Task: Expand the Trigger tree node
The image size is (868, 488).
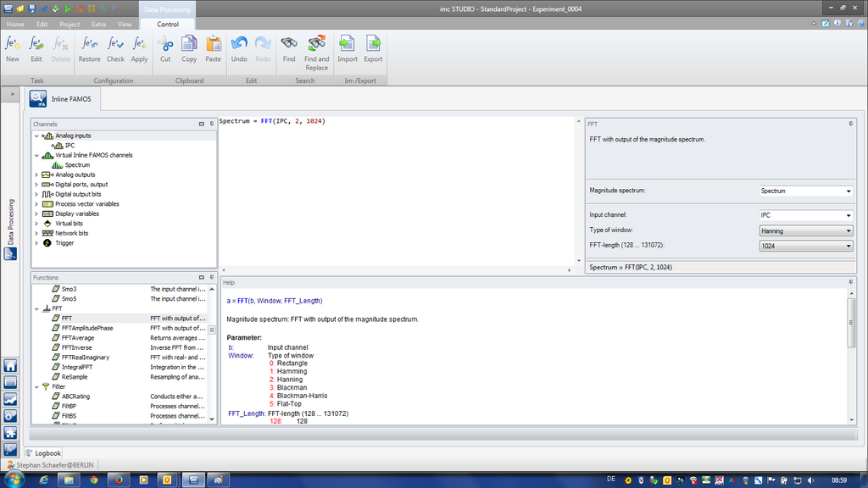Action: click(x=36, y=243)
